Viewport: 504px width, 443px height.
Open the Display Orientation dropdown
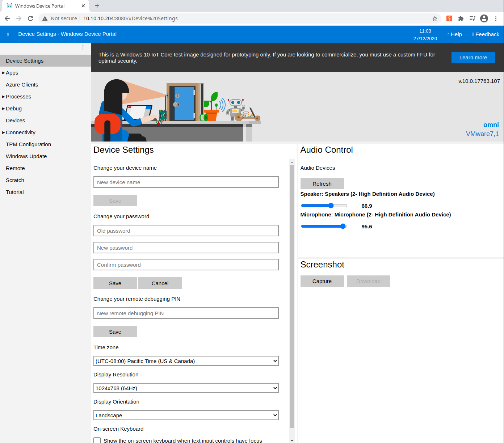coord(186,415)
